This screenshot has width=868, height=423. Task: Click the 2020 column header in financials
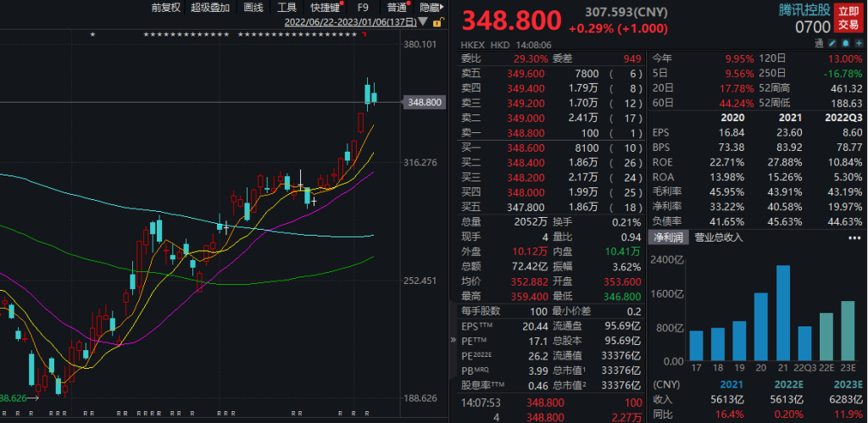[x=733, y=118]
